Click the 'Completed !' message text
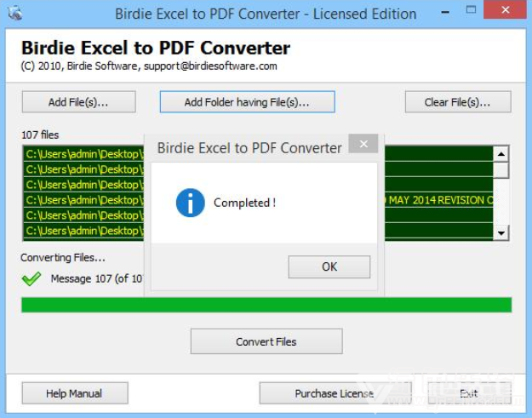This screenshot has width=532, height=418. [x=244, y=203]
